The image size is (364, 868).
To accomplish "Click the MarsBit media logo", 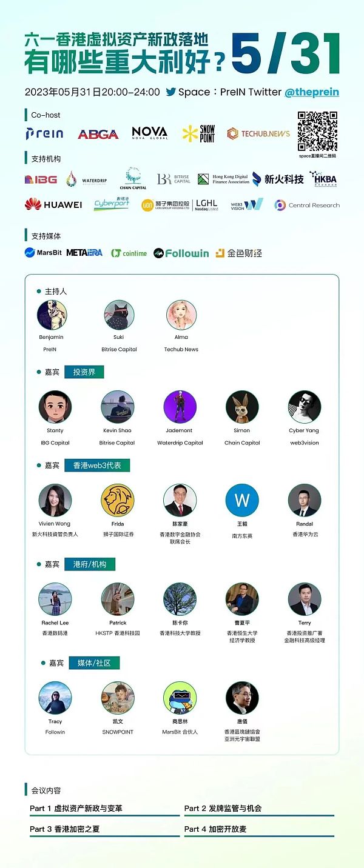I will pos(43,253).
